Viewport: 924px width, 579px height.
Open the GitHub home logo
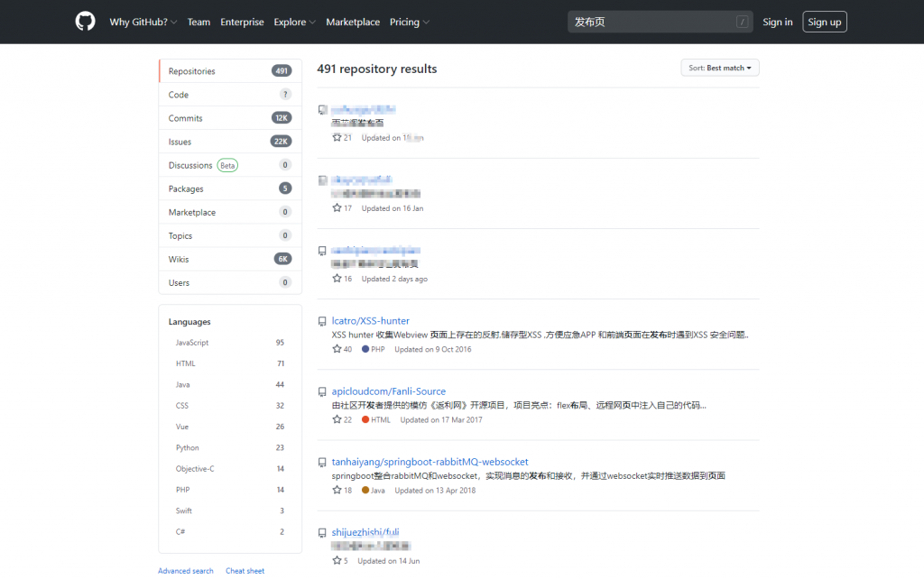(x=85, y=22)
